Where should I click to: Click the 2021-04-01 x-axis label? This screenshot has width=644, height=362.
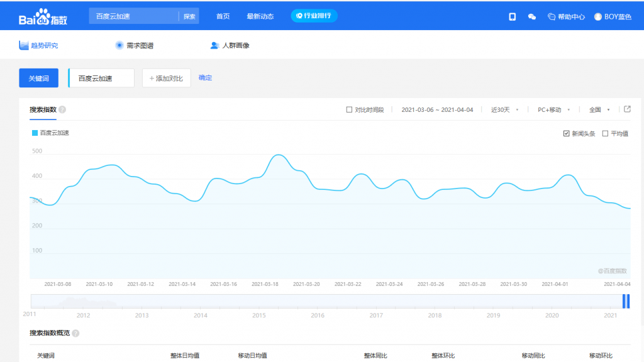pos(555,284)
